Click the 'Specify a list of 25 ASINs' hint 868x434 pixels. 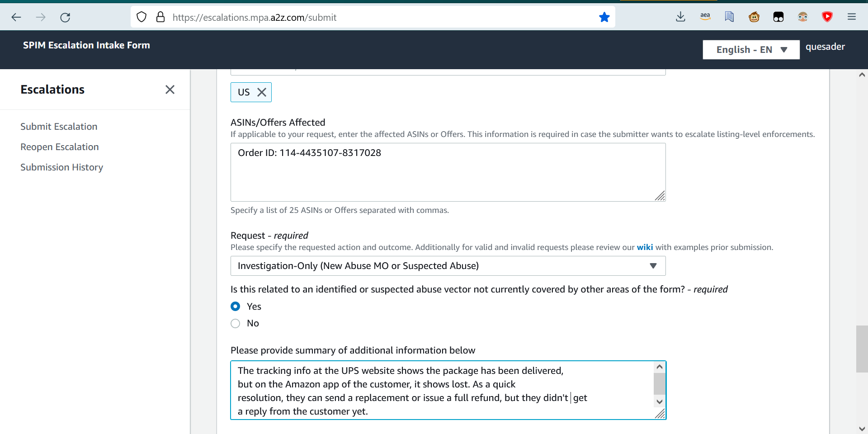[x=340, y=210]
